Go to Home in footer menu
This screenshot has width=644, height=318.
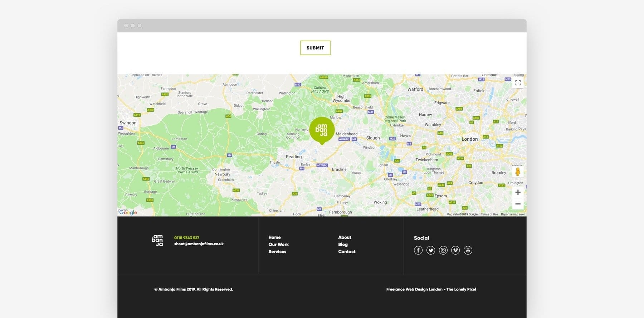[x=274, y=237]
